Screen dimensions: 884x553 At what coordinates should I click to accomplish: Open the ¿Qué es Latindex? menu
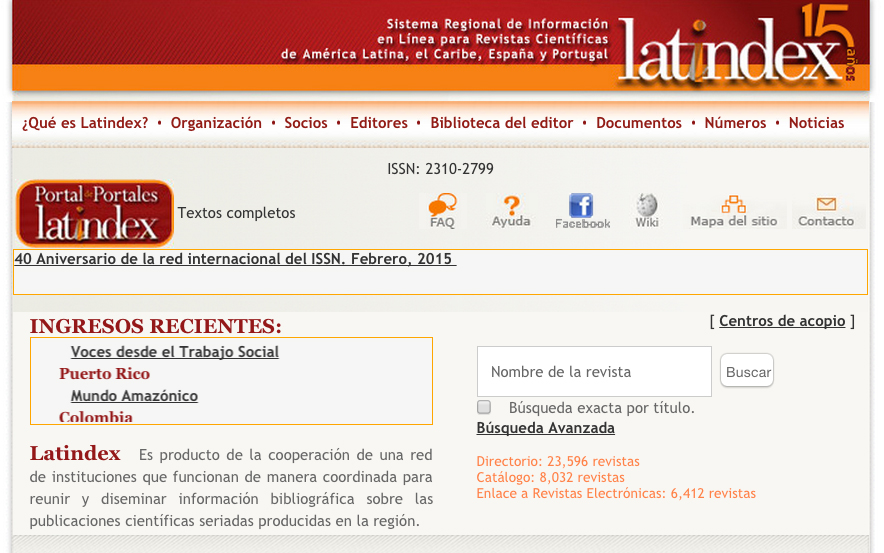click(x=85, y=123)
